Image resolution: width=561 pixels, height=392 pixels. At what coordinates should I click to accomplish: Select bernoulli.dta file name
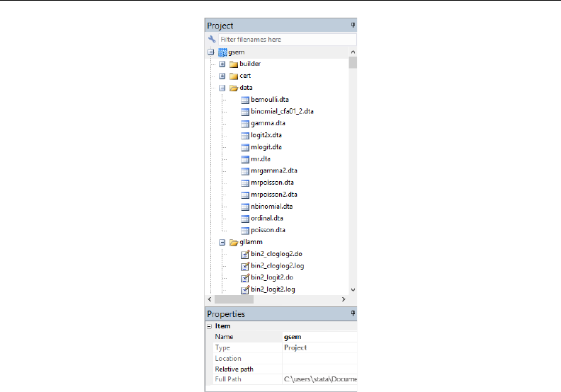pyautogui.click(x=270, y=100)
